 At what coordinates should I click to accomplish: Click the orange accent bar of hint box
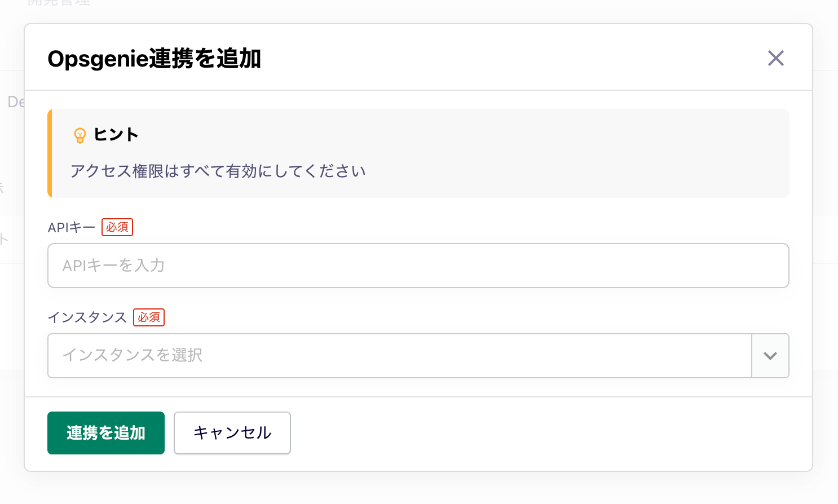50,153
